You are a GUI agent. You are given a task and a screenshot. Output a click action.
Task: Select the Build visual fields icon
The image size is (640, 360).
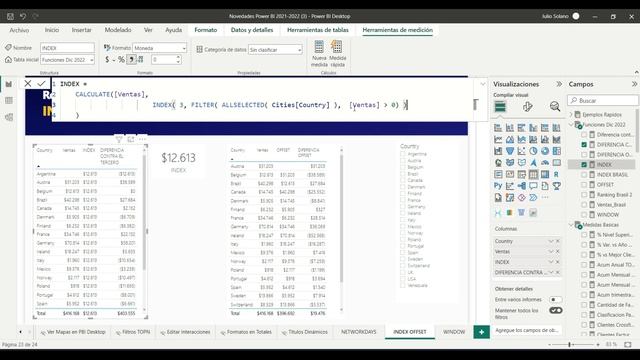(500, 107)
